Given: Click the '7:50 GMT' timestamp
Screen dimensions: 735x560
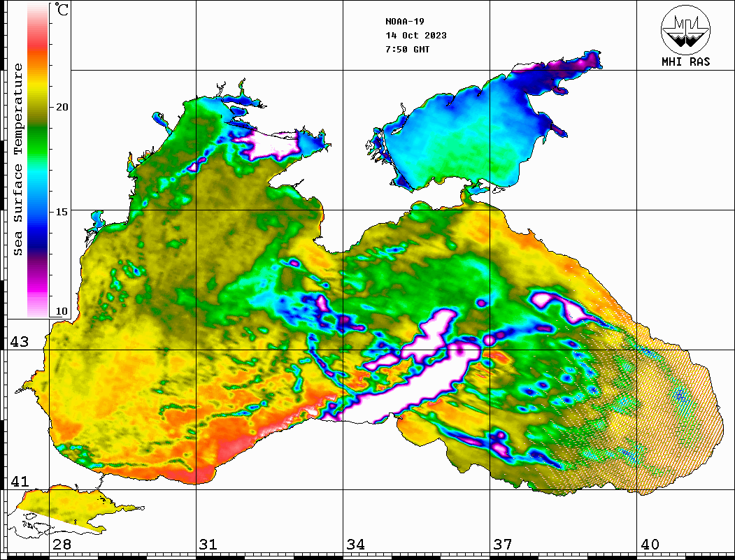Looking at the screenshot, I should point(407,50).
